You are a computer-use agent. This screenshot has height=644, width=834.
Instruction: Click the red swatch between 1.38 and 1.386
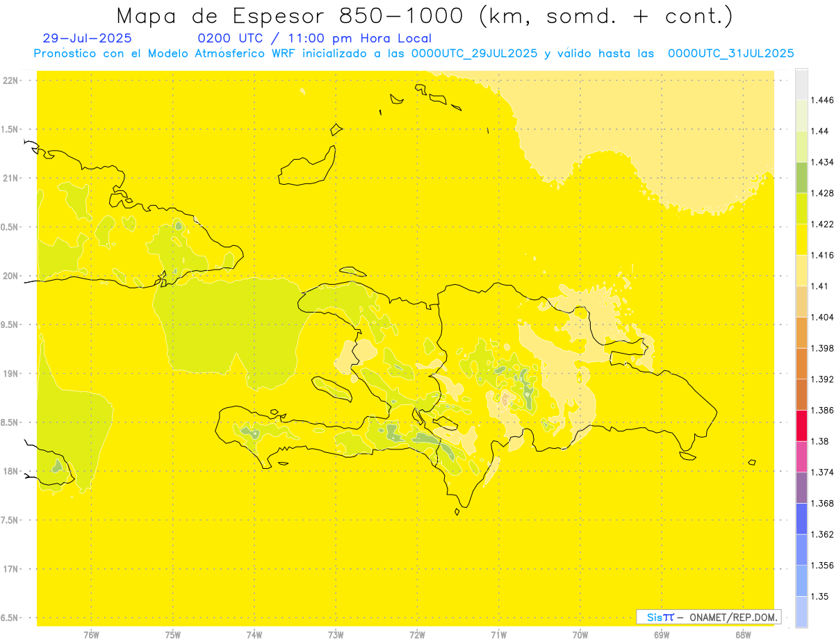click(801, 425)
